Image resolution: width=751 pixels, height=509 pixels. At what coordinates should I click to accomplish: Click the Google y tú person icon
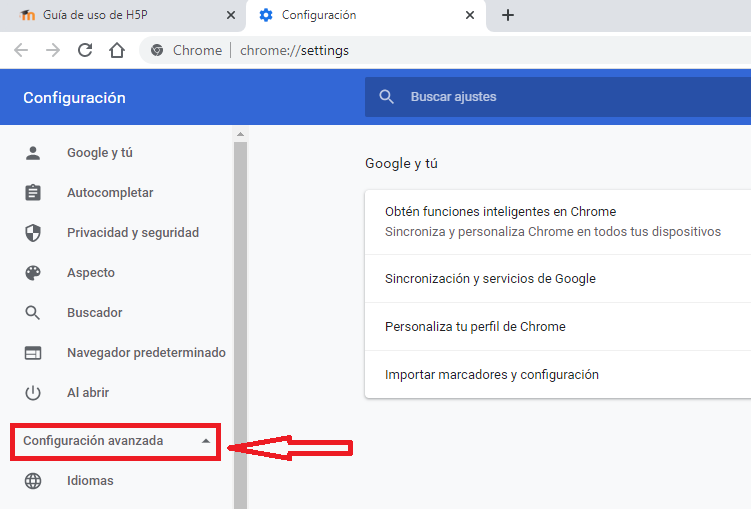pyautogui.click(x=33, y=153)
